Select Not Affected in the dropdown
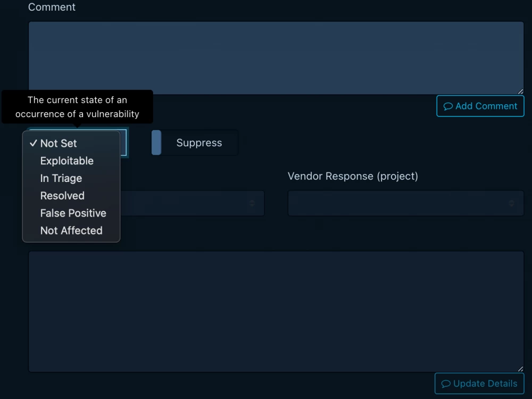 71,231
